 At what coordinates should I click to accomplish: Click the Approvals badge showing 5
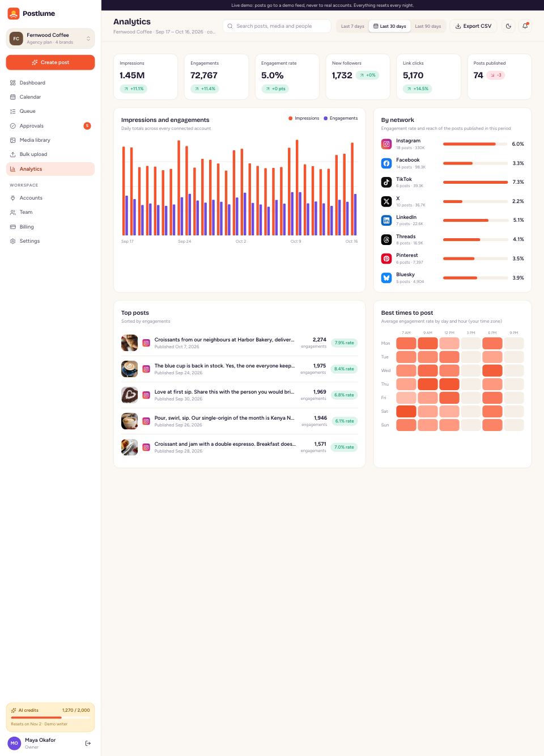87,126
